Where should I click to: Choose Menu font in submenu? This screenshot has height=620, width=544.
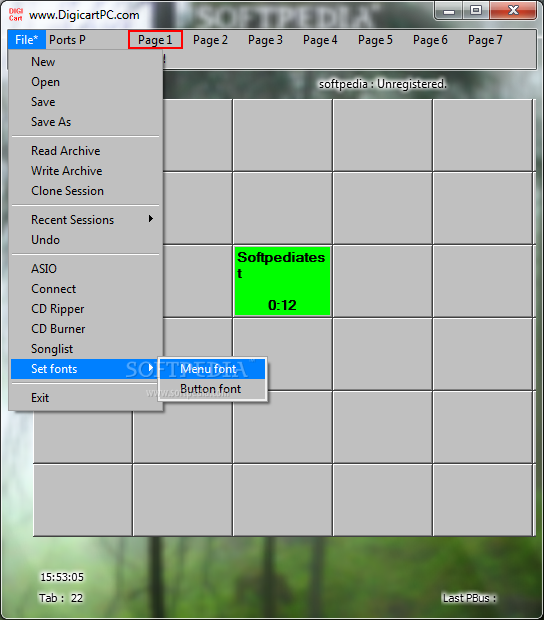click(212, 369)
